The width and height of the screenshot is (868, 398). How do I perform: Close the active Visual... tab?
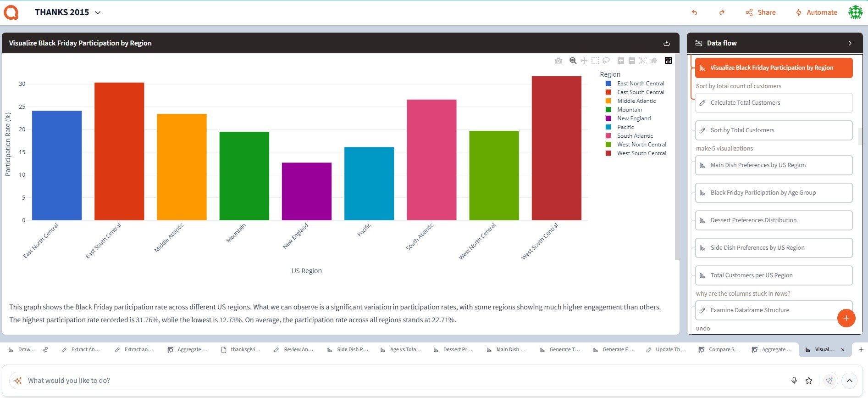coord(843,350)
